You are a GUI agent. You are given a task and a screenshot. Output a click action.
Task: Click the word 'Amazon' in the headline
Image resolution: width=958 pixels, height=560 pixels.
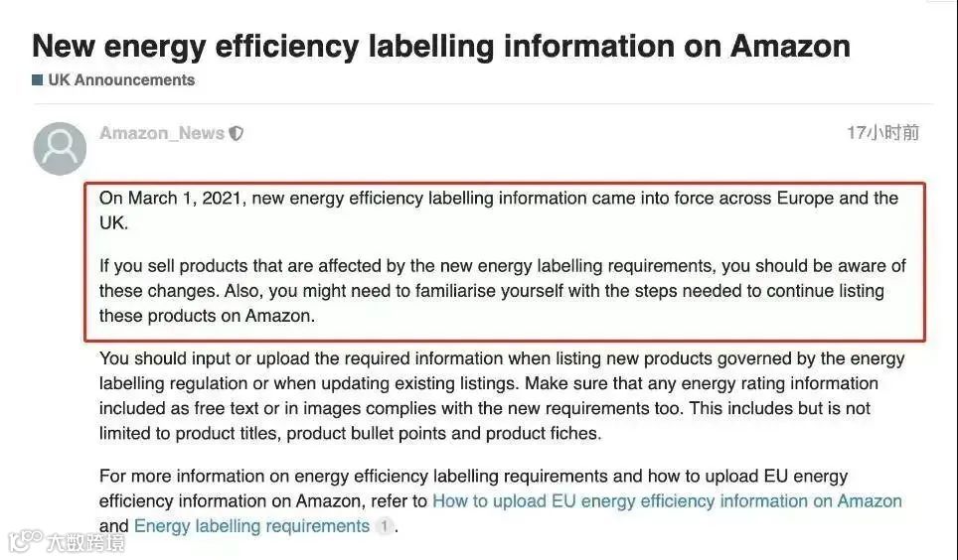[x=790, y=46]
